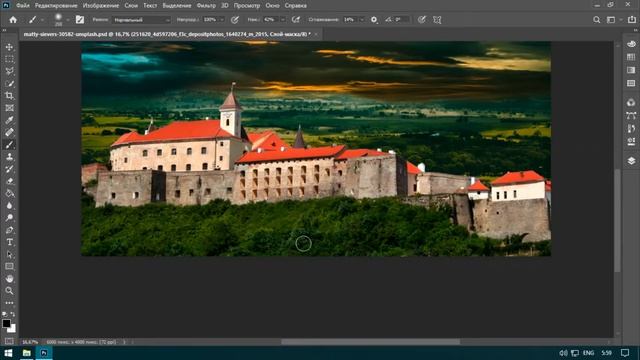Open the blend mode dropdown

coord(141,20)
